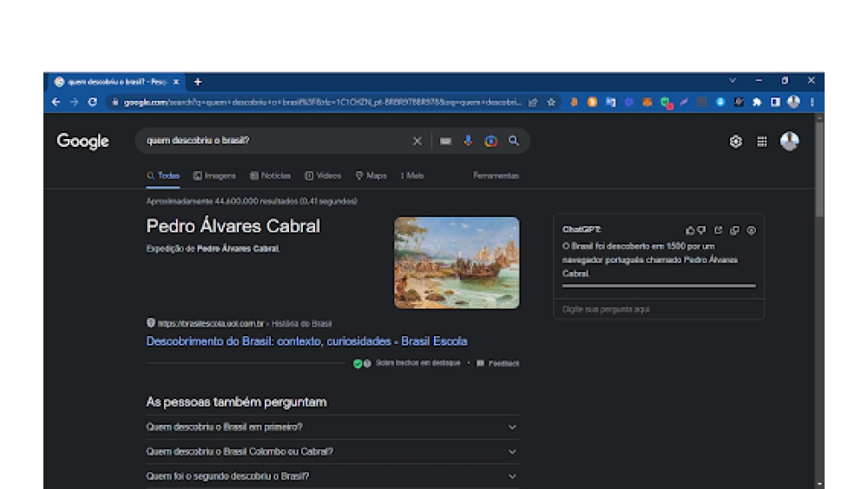
Task: Bookmark this page with the star icon
Action: [551, 102]
